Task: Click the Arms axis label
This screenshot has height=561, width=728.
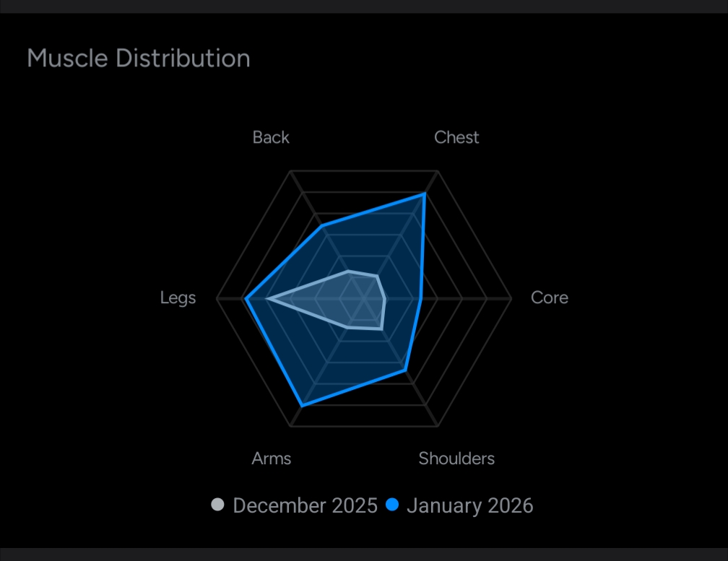Action: point(272,458)
